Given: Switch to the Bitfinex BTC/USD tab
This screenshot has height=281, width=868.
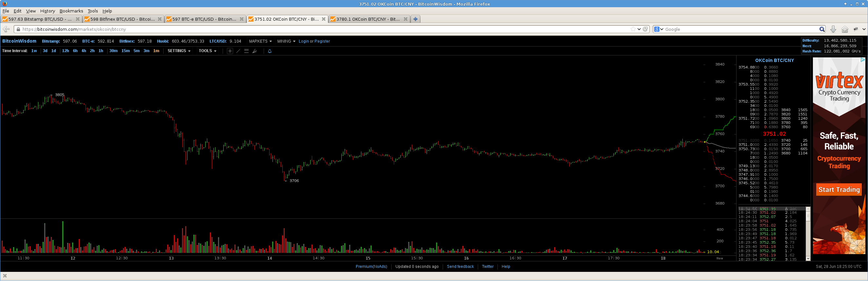Looking at the screenshot, I should click(x=122, y=19).
